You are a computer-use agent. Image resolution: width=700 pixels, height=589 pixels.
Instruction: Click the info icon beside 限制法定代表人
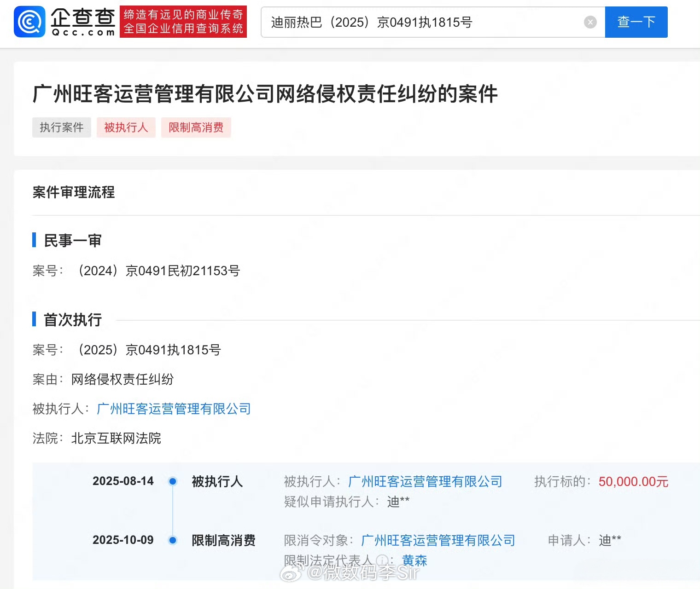(382, 560)
